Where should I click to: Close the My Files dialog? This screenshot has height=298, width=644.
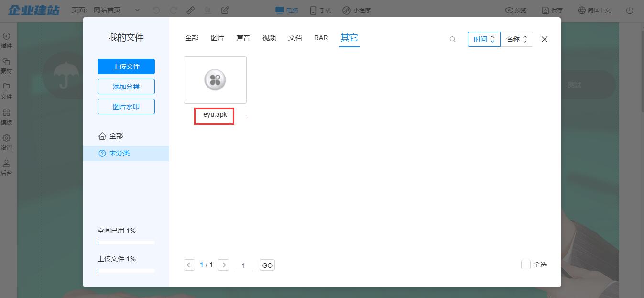[x=544, y=39]
